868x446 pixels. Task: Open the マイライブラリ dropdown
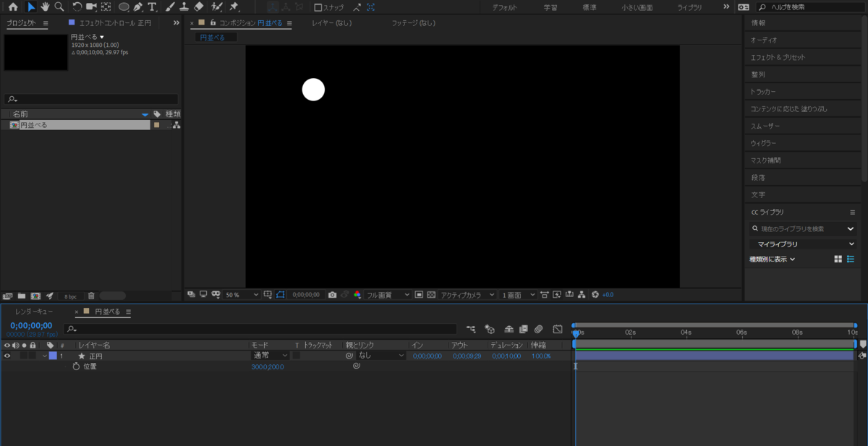click(x=803, y=244)
